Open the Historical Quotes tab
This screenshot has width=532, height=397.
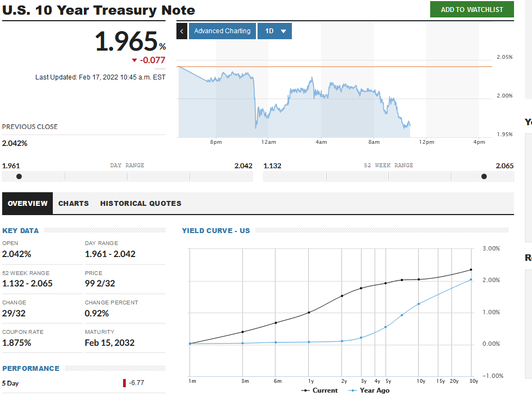pyautogui.click(x=141, y=203)
